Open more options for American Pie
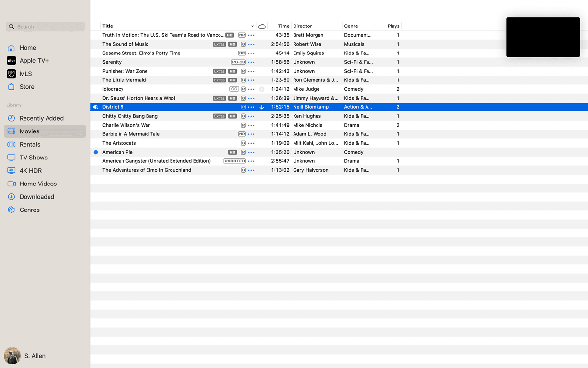 coord(251,152)
